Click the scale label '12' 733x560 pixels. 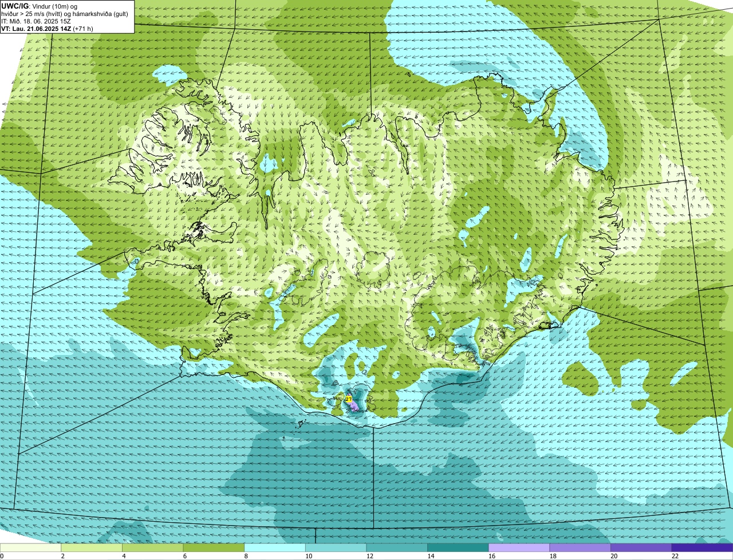[369, 556]
